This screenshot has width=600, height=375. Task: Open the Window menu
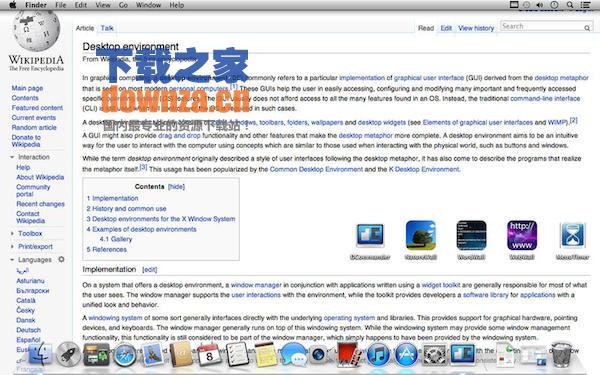(148, 5)
